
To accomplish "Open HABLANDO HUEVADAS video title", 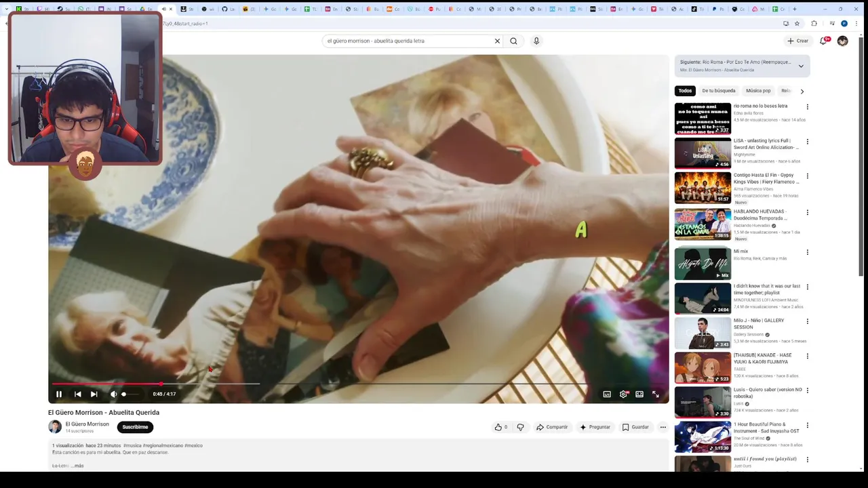I will 760,215.
